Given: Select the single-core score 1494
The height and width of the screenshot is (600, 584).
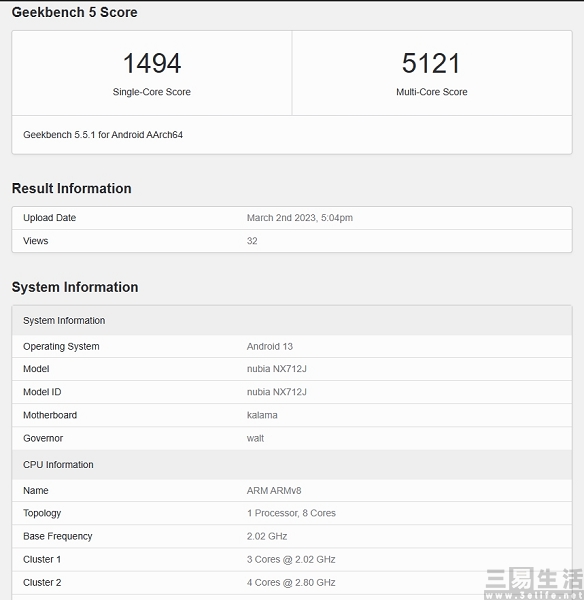Looking at the screenshot, I should point(152,63).
